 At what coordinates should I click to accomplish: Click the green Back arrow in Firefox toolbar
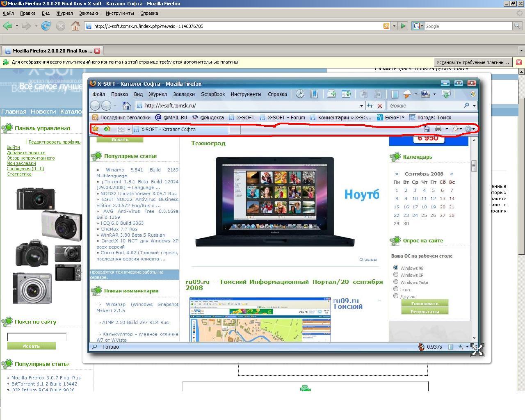click(x=7, y=26)
